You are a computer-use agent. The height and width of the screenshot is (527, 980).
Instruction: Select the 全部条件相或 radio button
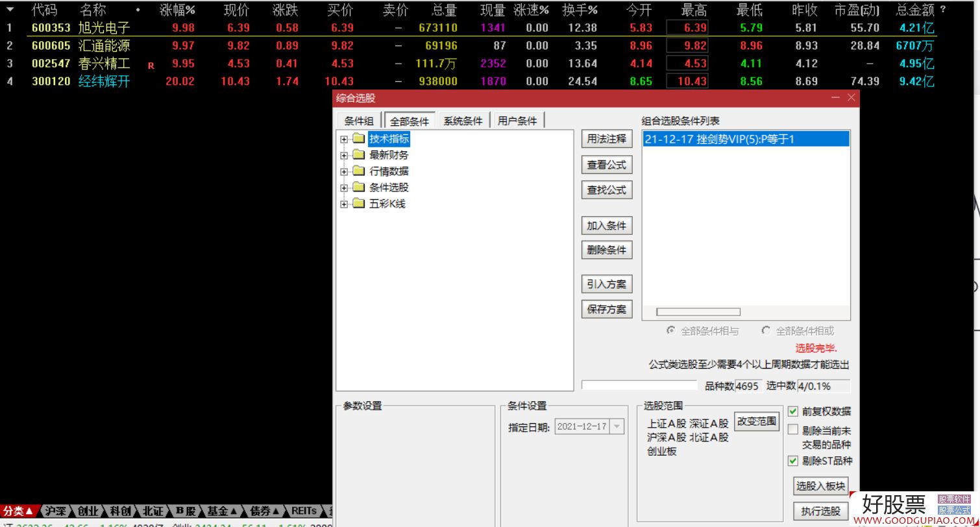[766, 331]
